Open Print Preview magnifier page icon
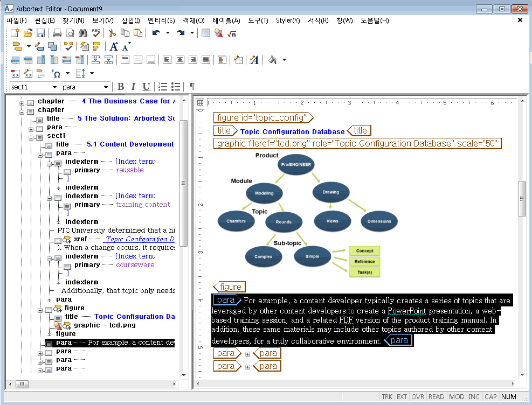This screenshot has height=405, width=532. tap(70, 33)
